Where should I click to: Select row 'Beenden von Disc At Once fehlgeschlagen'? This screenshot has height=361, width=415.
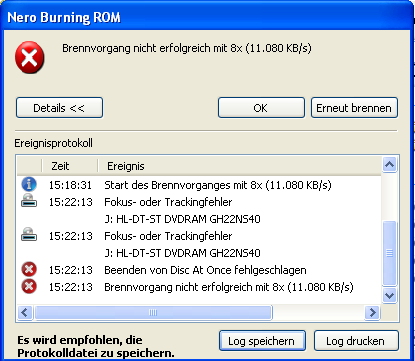199,270
